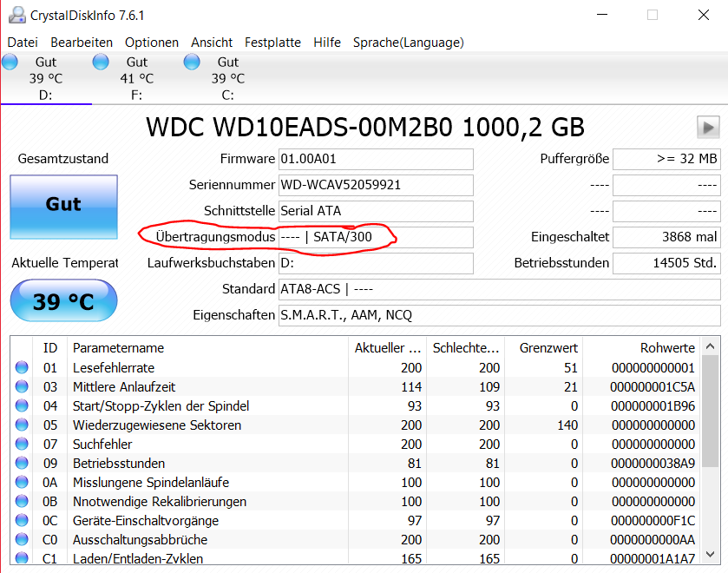Click status dot of row 09 Betriebsstunden
This screenshot has width=728, height=573.
[x=22, y=463]
